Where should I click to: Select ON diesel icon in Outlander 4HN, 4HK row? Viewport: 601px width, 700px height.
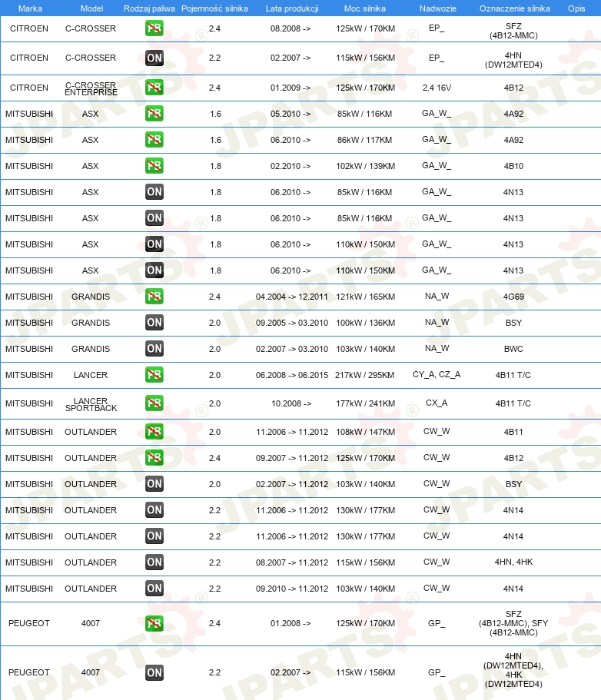click(154, 562)
